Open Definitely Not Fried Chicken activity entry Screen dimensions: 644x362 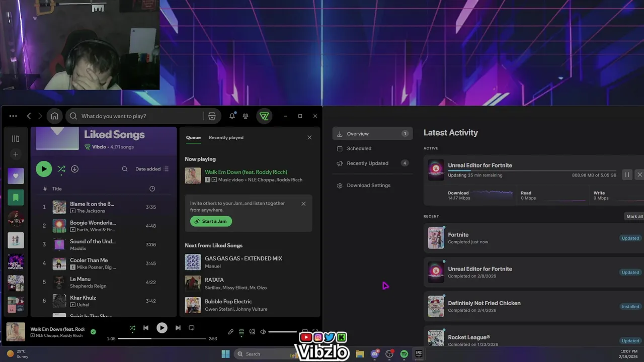point(534,306)
